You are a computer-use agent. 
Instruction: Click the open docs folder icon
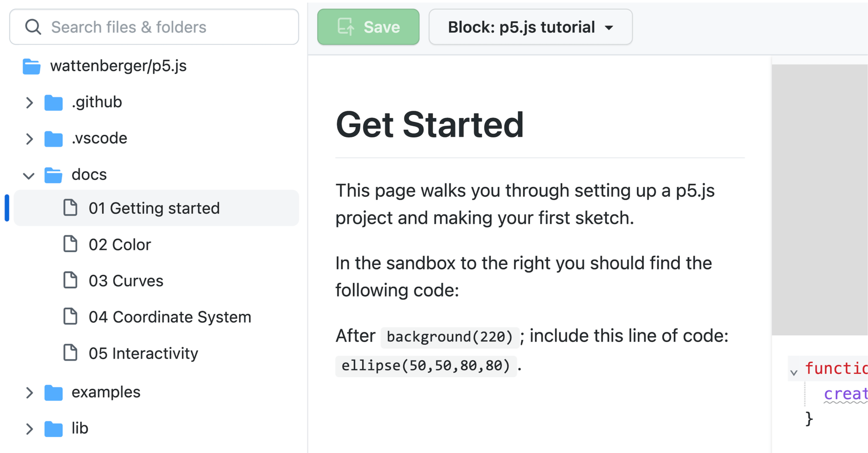[x=54, y=175]
